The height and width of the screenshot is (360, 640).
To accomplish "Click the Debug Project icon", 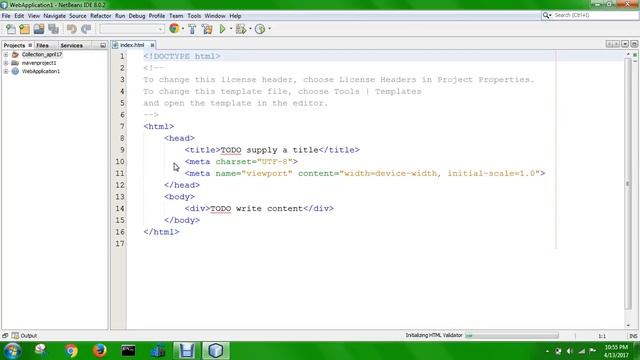I will [x=241, y=29].
